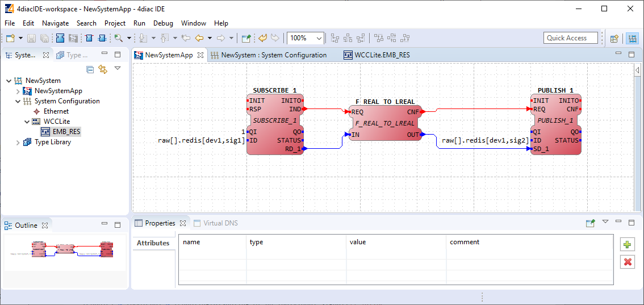Click the Previous Annotation icon
Screen dimensions: 644x305
[164, 38]
